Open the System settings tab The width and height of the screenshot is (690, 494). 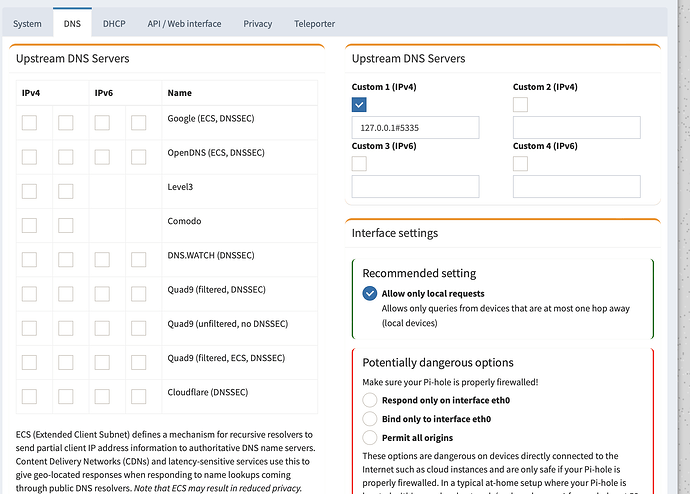27,23
